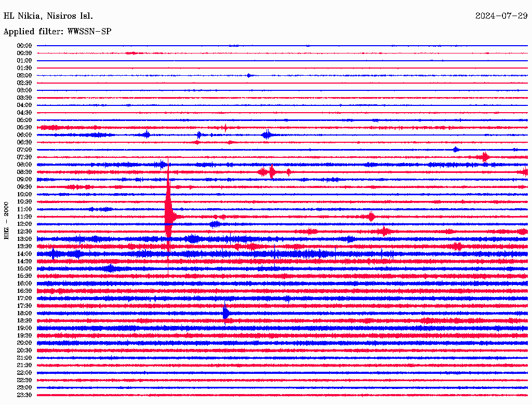Select the 16:30 time label

[x=24, y=291]
